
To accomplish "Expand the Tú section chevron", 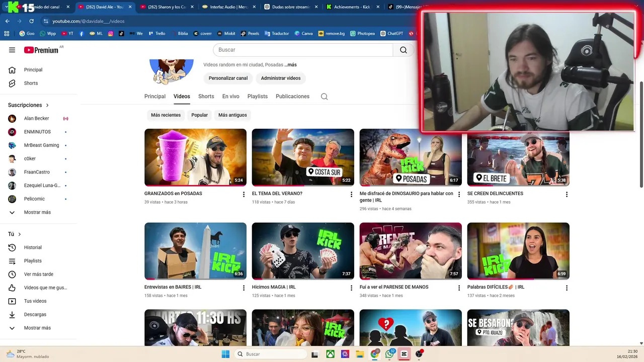I will [x=20, y=234].
